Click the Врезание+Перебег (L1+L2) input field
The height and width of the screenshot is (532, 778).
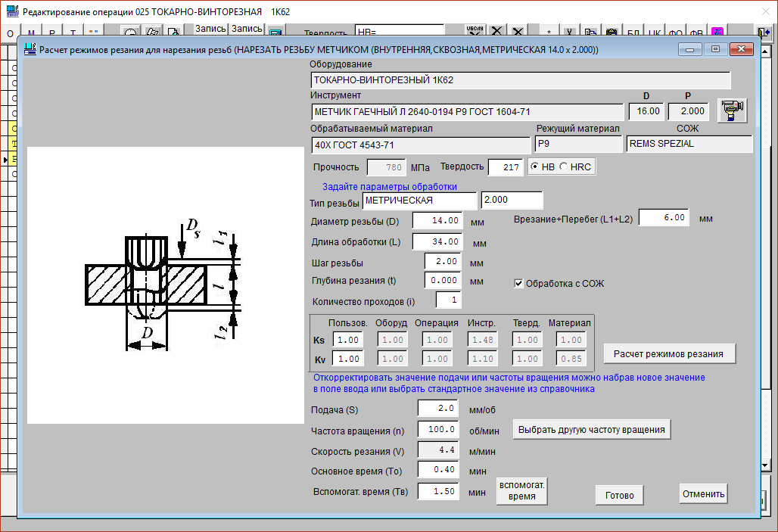(x=664, y=218)
